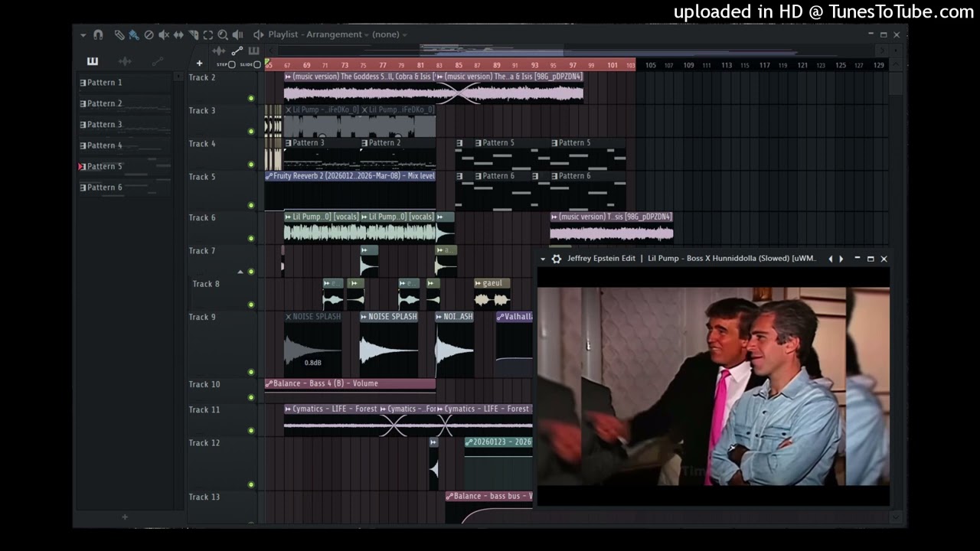Click the "Jeffrey Epstein Edit" video window title
The width and height of the screenshot is (980, 551).
(x=602, y=259)
